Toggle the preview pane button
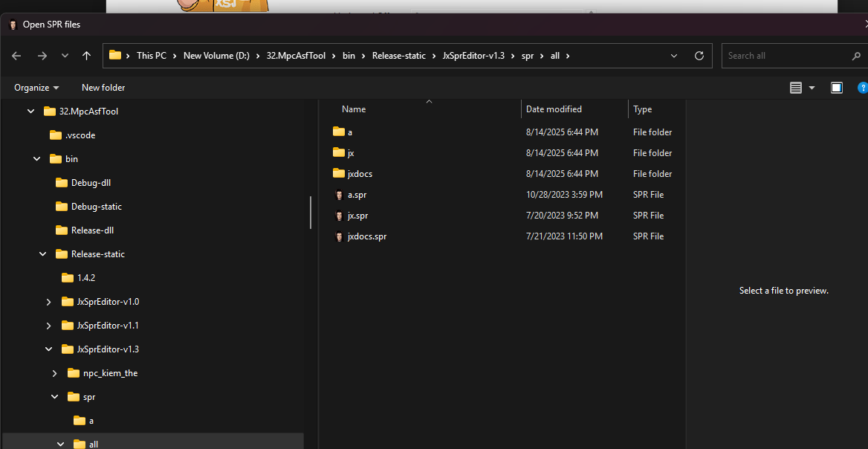Image resolution: width=868 pixels, height=449 pixels. [x=837, y=88]
